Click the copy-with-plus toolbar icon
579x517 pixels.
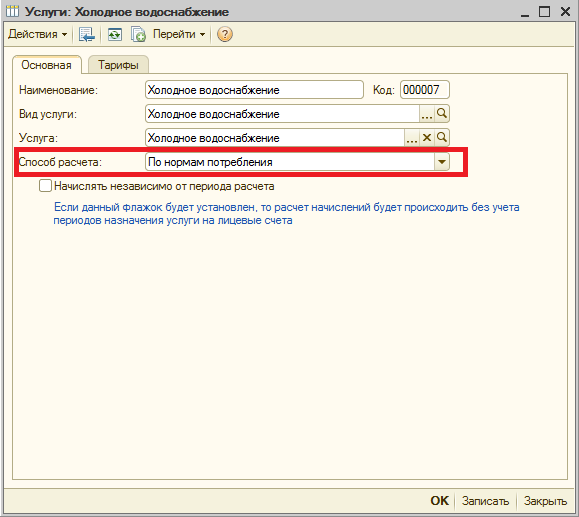[138, 34]
